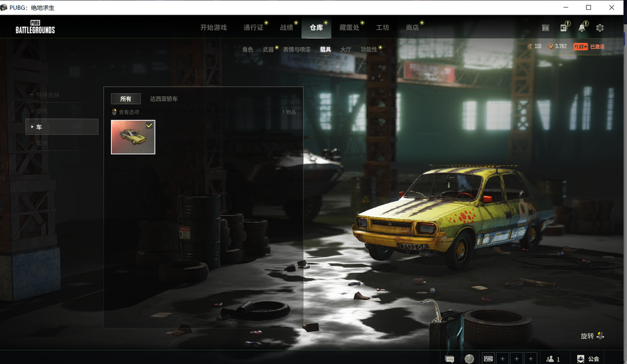Image resolution: width=627 pixels, height=364 pixels.
Task: Click the PLUS+ badge
Action: click(581, 46)
